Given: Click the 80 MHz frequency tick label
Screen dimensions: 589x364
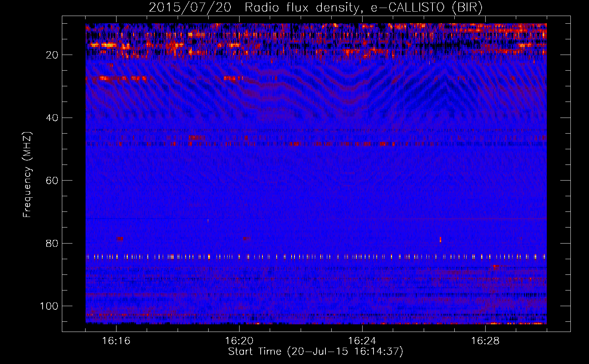Looking at the screenshot, I should tap(52, 244).
